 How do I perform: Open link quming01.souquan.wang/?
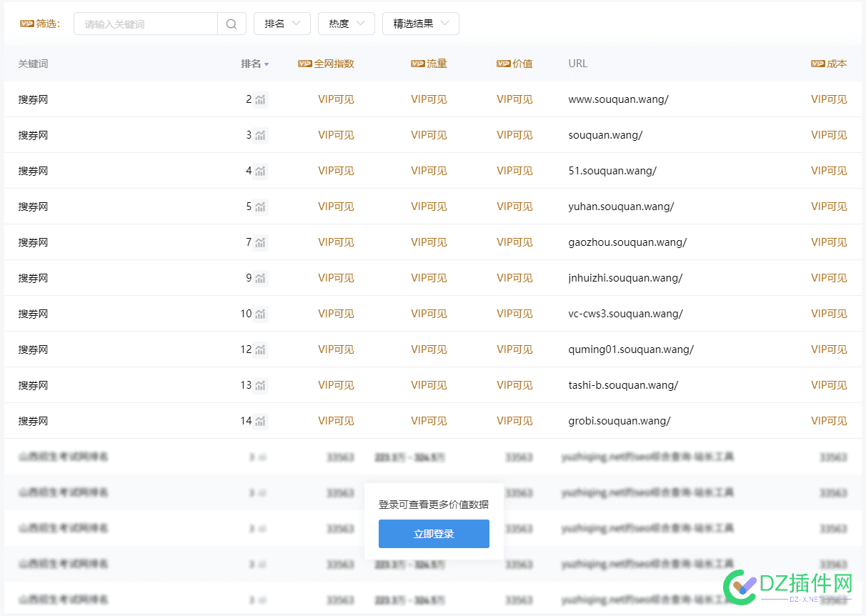[631, 349]
